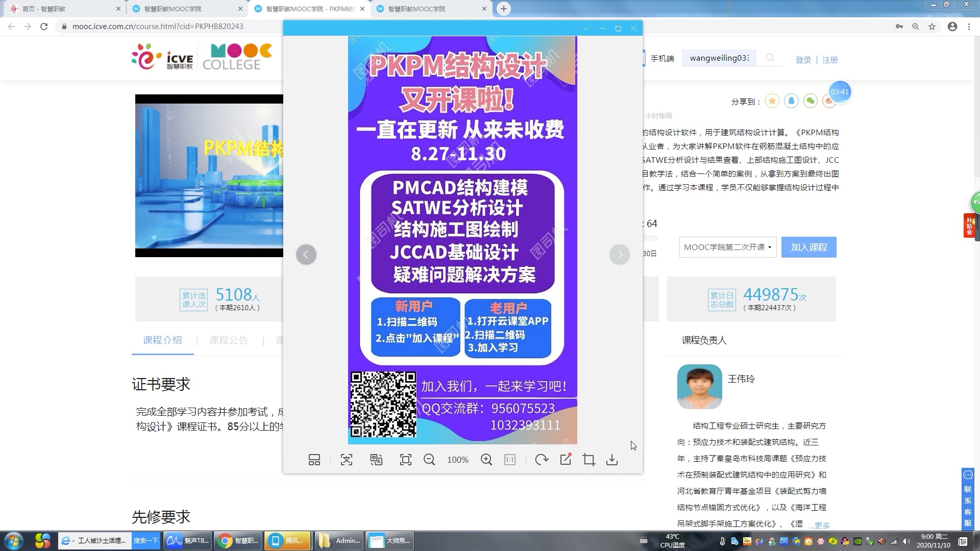Rotate the poster image
The height and width of the screenshot is (551, 980).
[x=542, y=459]
